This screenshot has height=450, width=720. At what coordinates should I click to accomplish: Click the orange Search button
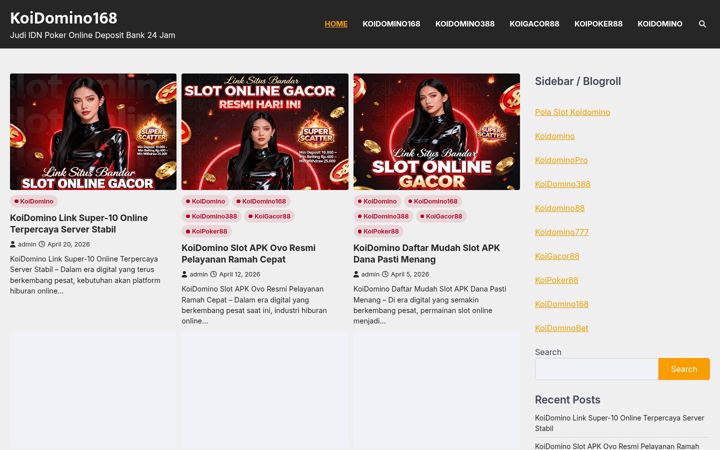tap(684, 369)
